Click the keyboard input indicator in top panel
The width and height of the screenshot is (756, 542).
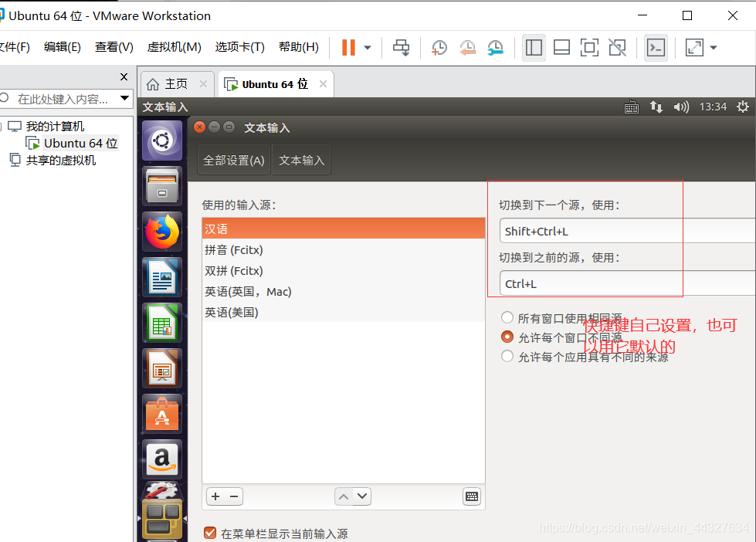[631, 107]
